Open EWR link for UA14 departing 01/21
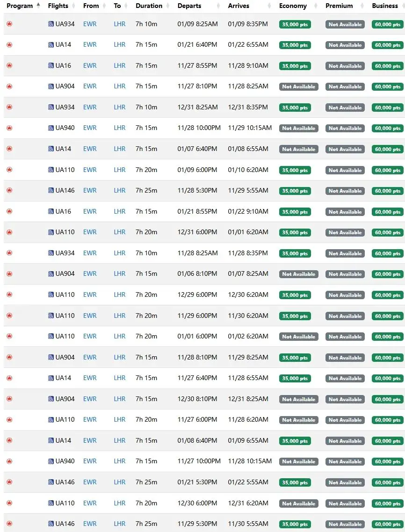The width and height of the screenshot is (405, 532). 90,45
